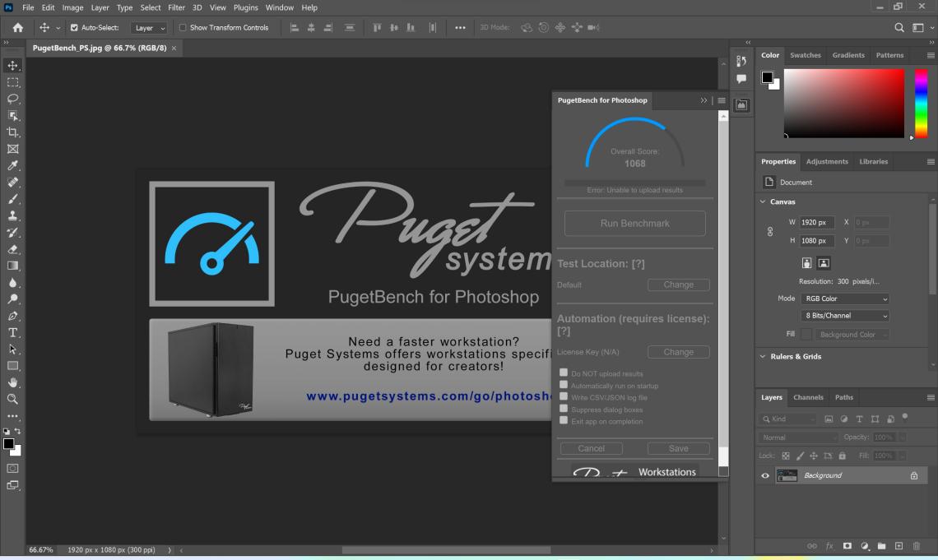Open the 8 Bits/Channel dropdown
Viewport: 938px width, 560px height.
click(x=844, y=316)
